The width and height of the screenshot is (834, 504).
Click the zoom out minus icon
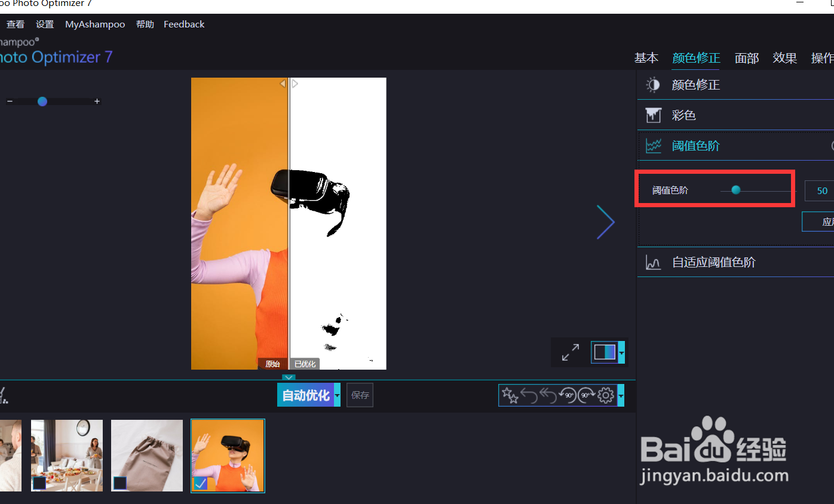coord(10,102)
